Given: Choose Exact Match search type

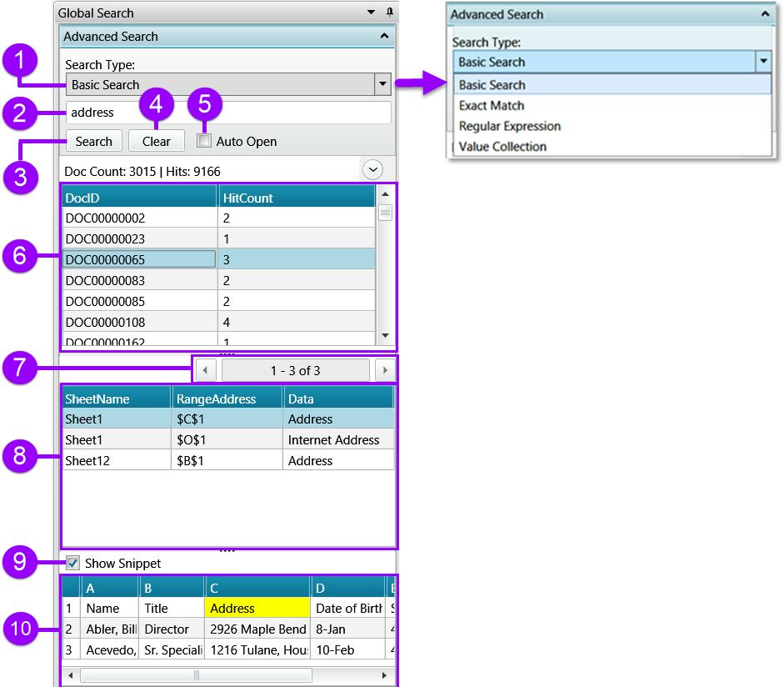Looking at the screenshot, I should click(x=612, y=105).
